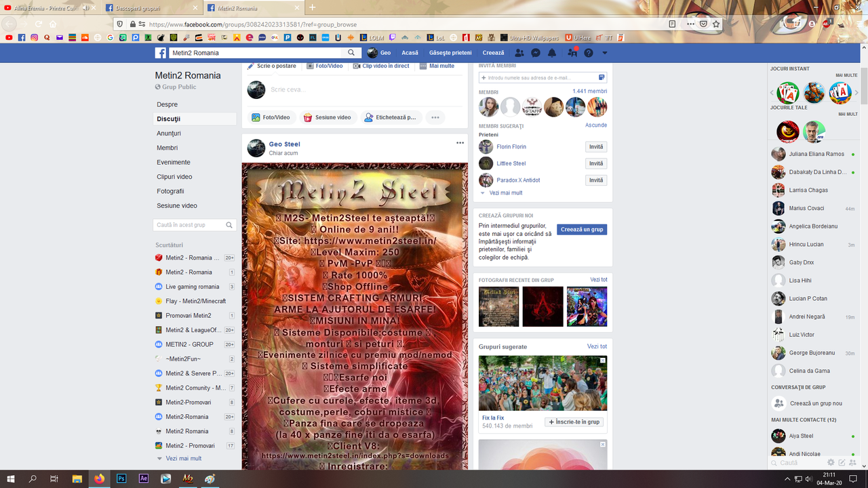
Task: Open a new browser tab with plus button
Action: pyautogui.click(x=313, y=7)
